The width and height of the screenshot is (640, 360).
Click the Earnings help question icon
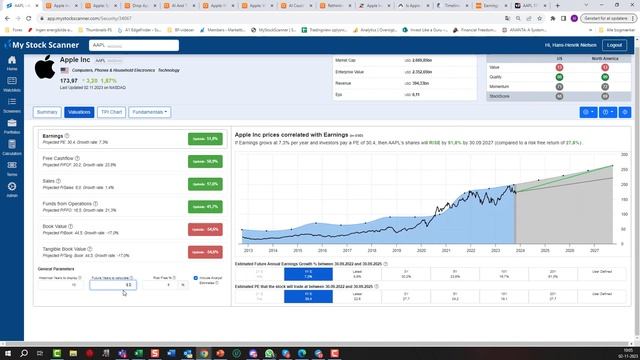[x=67, y=136]
